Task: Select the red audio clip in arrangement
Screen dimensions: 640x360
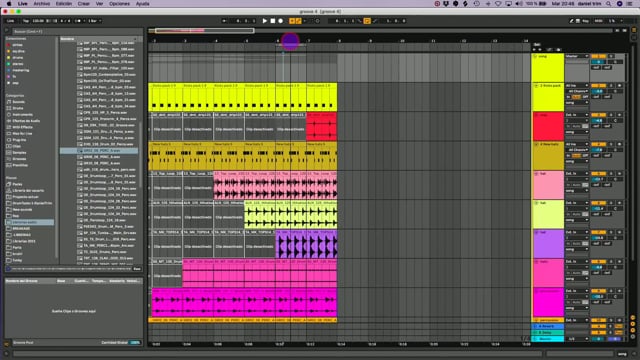Action: click(x=322, y=127)
